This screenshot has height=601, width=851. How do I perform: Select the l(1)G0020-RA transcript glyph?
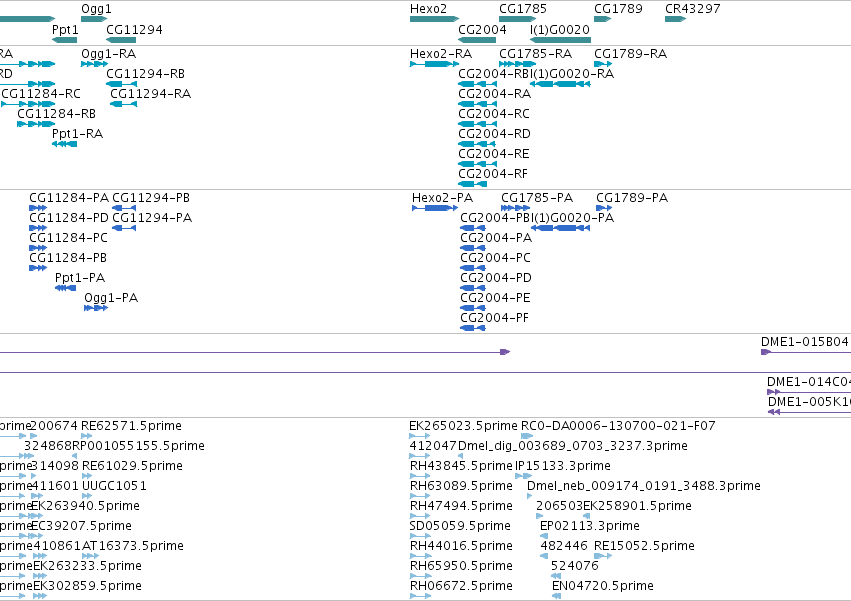click(x=560, y=84)
